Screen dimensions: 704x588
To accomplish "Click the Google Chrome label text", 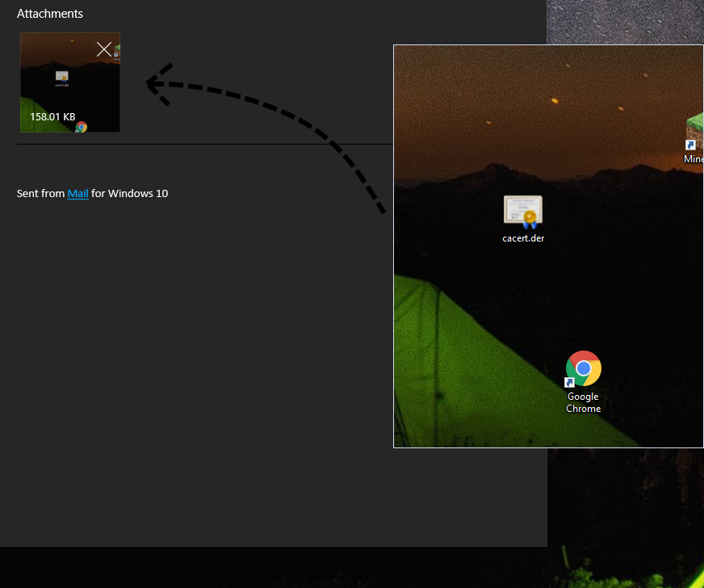I will [583, 402].
